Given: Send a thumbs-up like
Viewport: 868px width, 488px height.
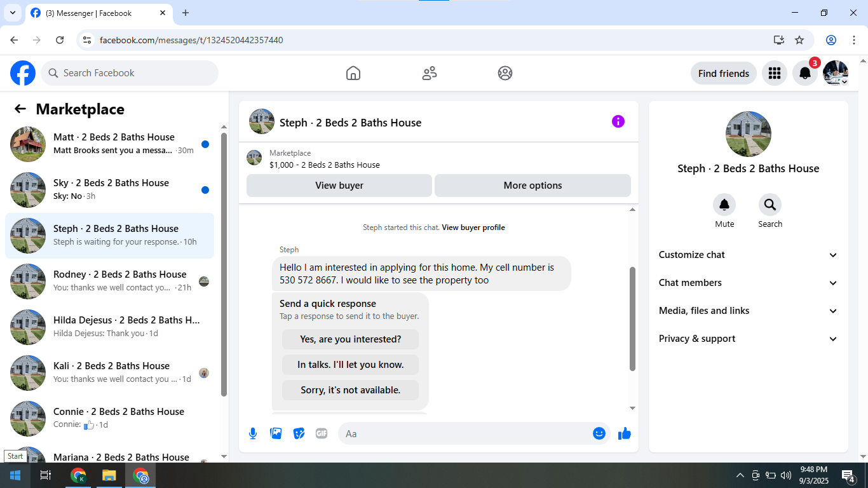Looking at the screenshot, I should click(x=625, y=433).
